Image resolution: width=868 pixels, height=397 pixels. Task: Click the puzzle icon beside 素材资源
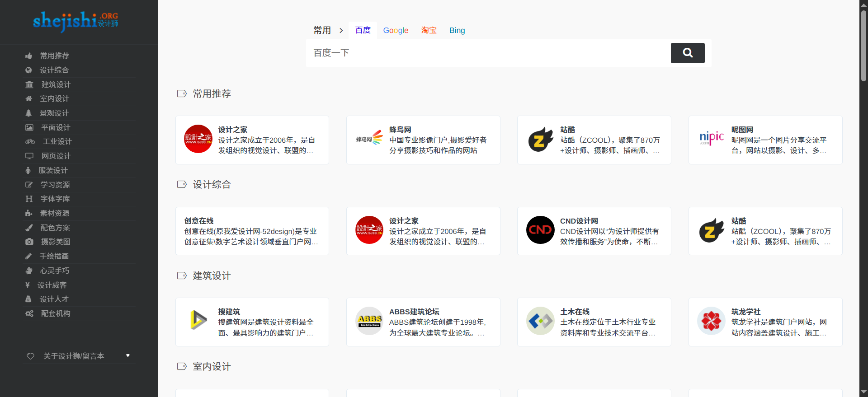[29, 213]
